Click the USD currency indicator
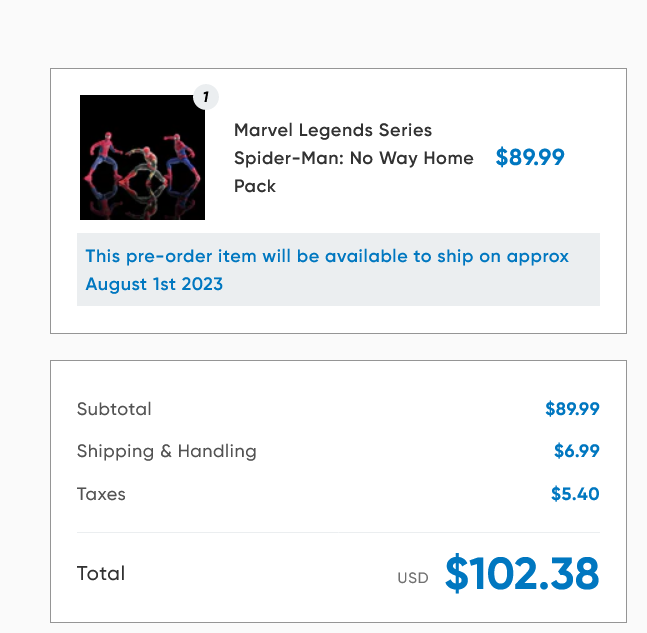 pos(412,578)
